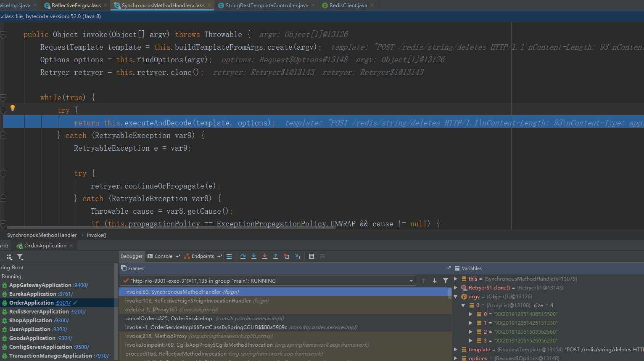This screenshot has width=644, height=361.
Task: Click Filter icon in services toolbar
Action: (20, 257)
